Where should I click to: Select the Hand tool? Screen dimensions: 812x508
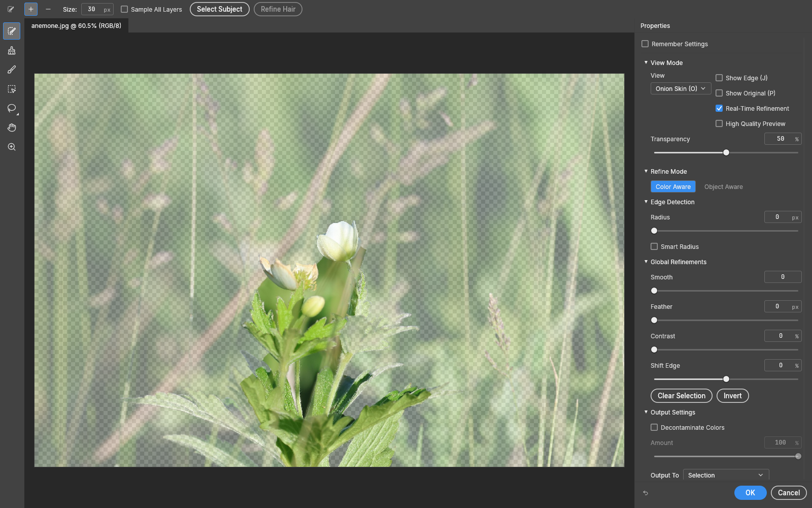(x=12, y=128)
